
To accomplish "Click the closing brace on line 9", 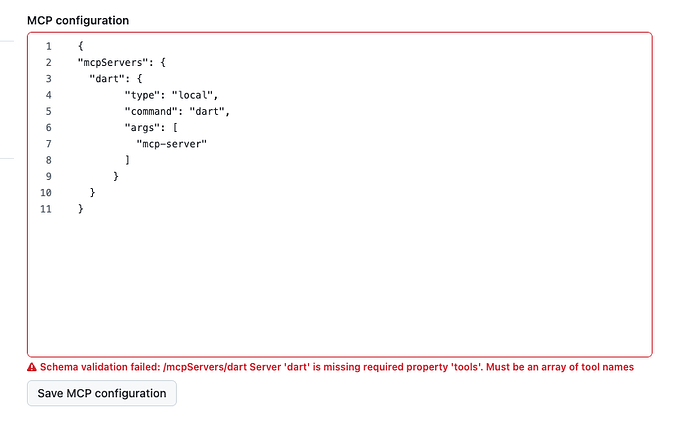I will [x=116, y=176].
